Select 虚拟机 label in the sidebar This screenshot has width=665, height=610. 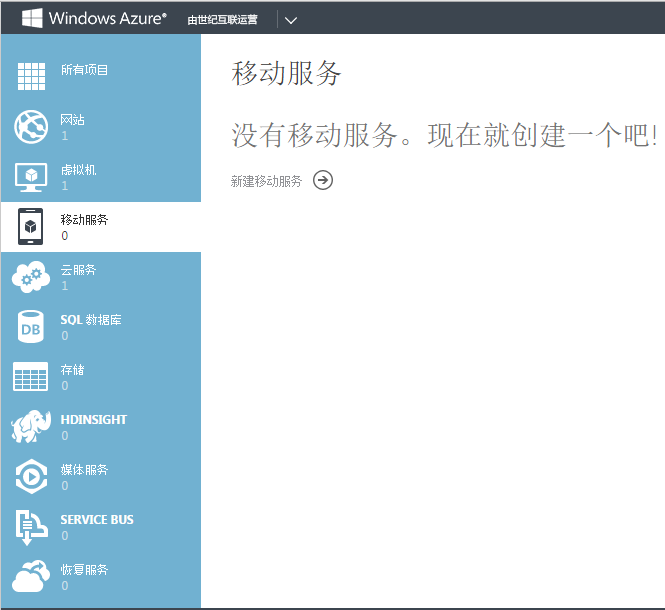(x=78, y=170)
